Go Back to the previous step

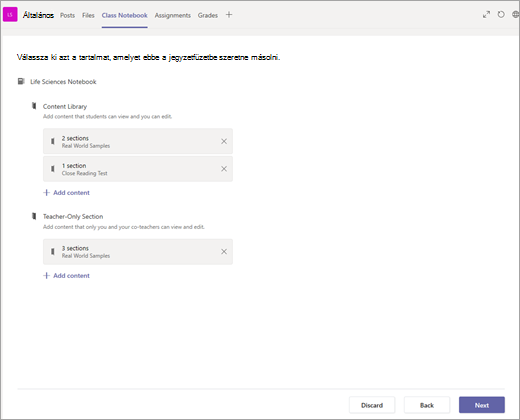pyautogui.click(x=427, y=405)
